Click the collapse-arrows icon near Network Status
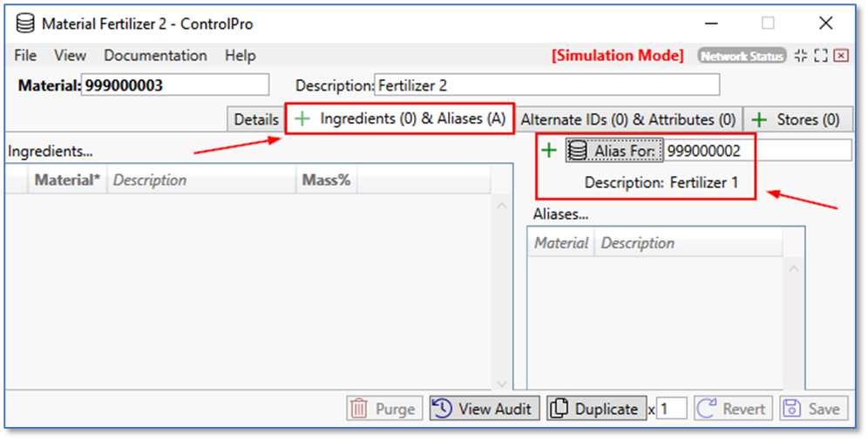 [800, 56]
